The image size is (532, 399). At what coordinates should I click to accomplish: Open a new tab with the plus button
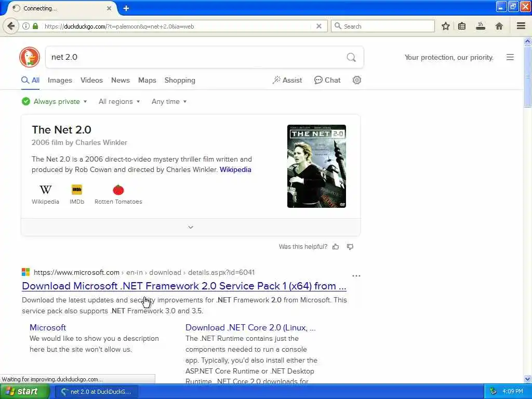tap(126, 8)
